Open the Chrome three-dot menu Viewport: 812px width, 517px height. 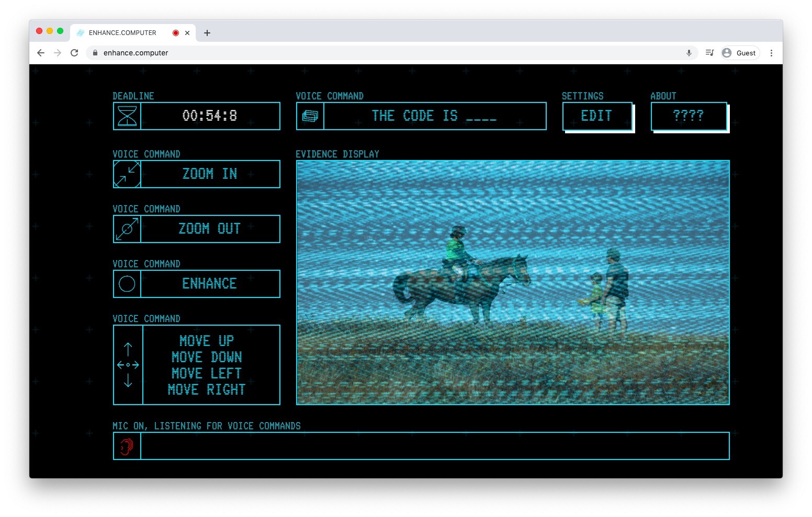771,53
